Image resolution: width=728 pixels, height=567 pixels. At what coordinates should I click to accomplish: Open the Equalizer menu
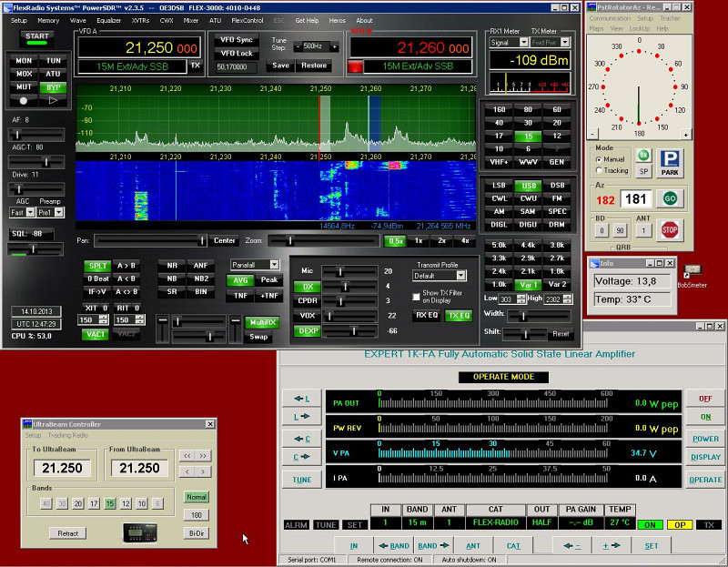(108, 20)
